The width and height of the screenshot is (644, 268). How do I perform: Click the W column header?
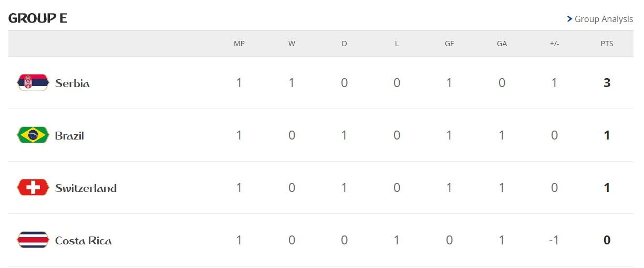point(292,44)
